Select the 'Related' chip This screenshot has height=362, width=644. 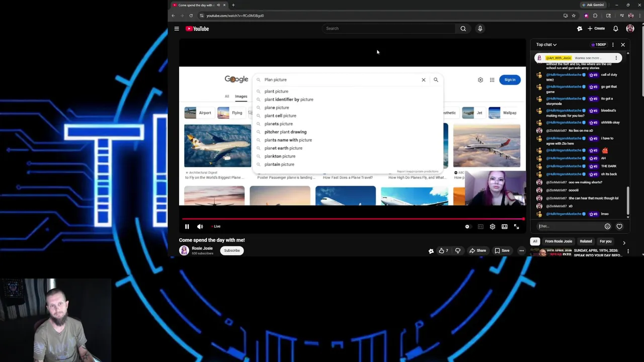tap(586, 241)
